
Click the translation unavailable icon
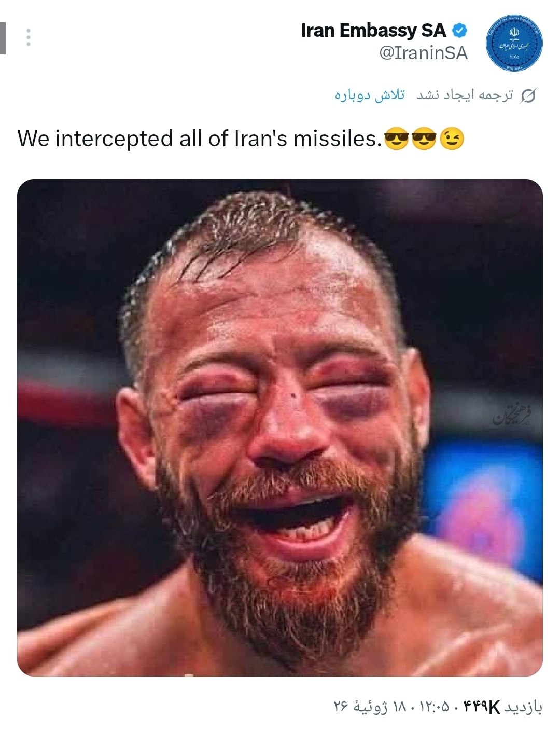pos(527,95)
